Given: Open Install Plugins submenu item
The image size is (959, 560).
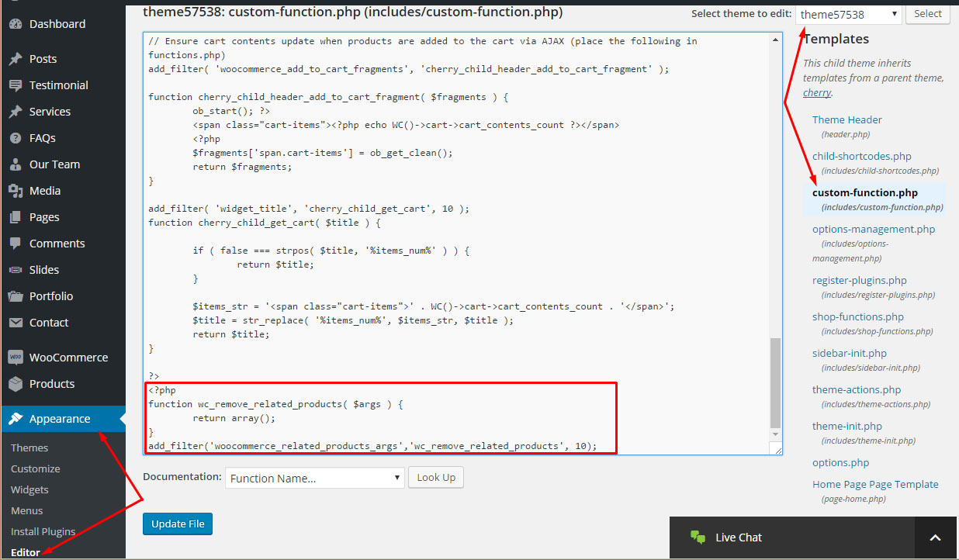Looking at the screenshot, I should 43,531.
